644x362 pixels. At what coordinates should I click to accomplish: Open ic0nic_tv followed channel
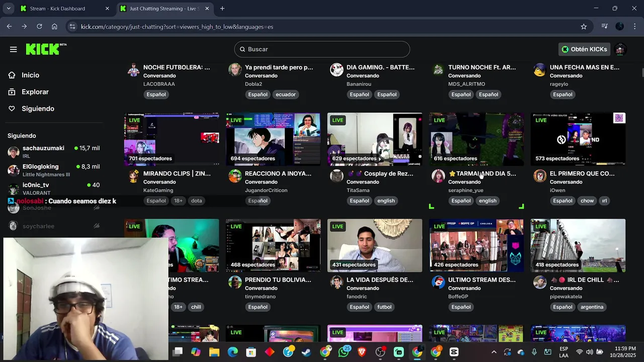(53, 189)
